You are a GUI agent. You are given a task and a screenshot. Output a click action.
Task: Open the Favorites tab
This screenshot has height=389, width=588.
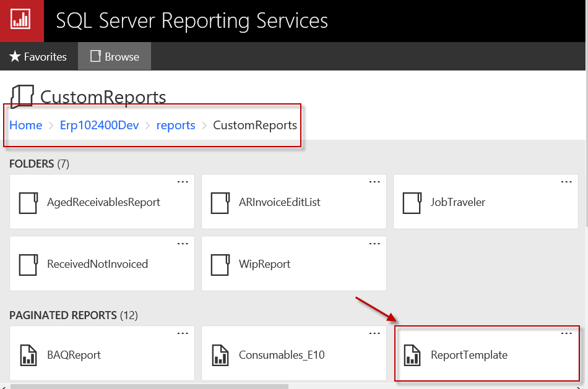pos(38,57)
